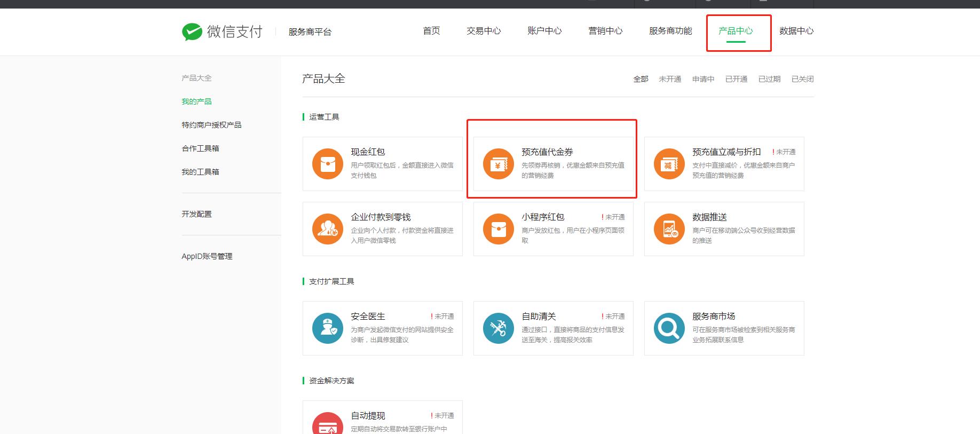The image size is (980, 434).
Task: Click the 自助清关 tools icon
Action: click(499, 328)
